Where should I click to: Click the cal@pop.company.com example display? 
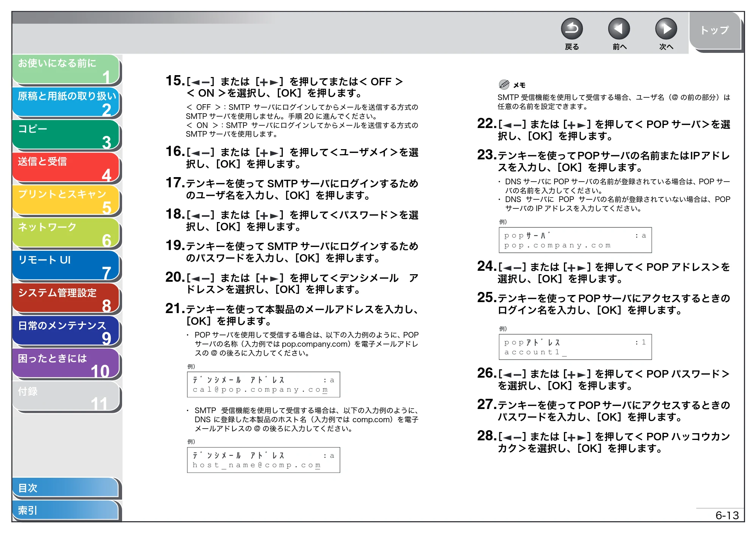click(263, 384)
